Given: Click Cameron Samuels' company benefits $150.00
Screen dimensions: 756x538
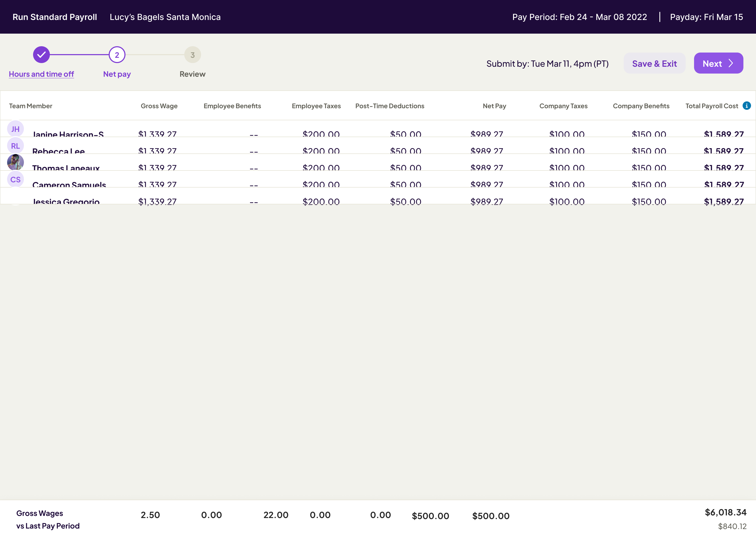Looking at the screenshot, I should [x=649, y=184].
